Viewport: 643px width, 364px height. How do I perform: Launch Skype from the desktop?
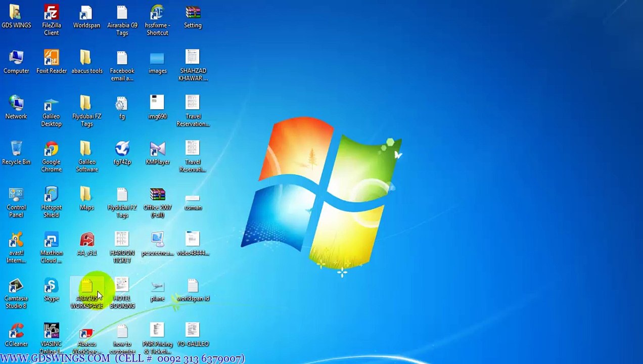[51, 290]
